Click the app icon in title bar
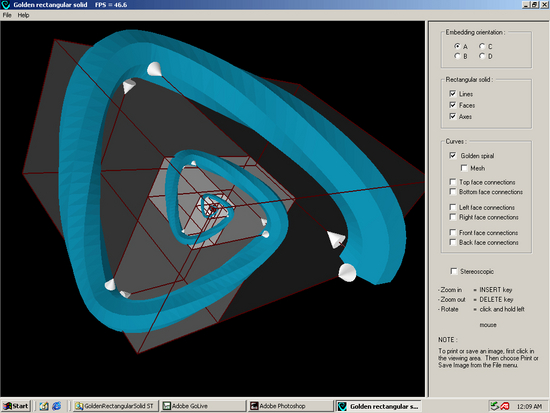Viewport: 550px width, 413px height. click(6, 5)
